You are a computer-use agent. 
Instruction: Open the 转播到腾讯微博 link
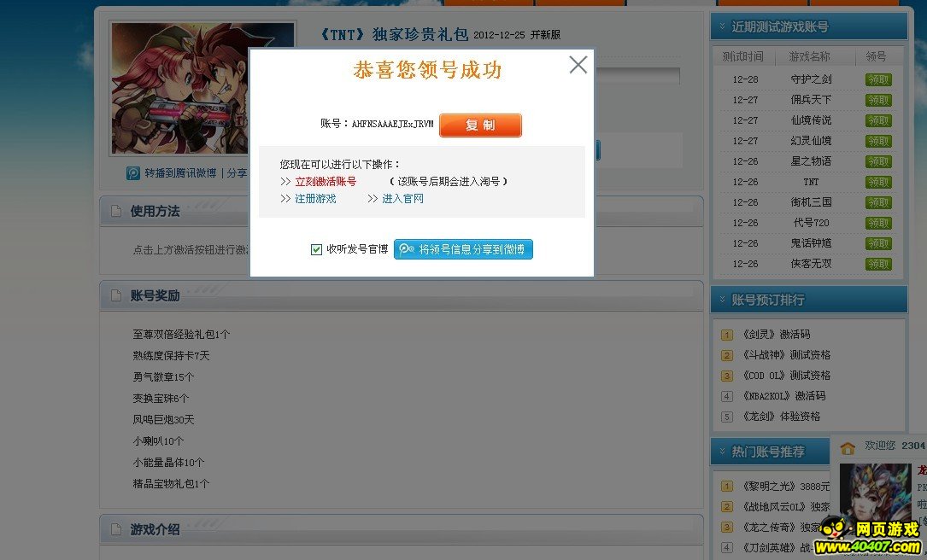(180, 173)
